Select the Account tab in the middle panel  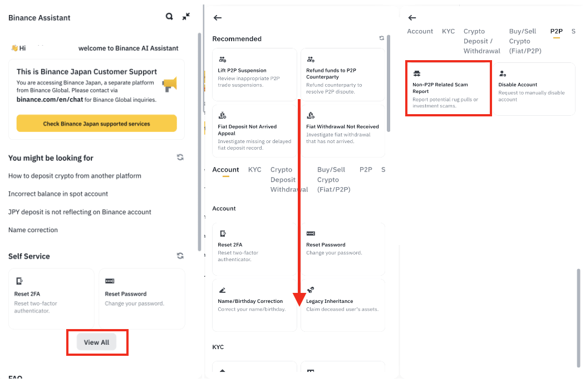click(x=226, y=169)
